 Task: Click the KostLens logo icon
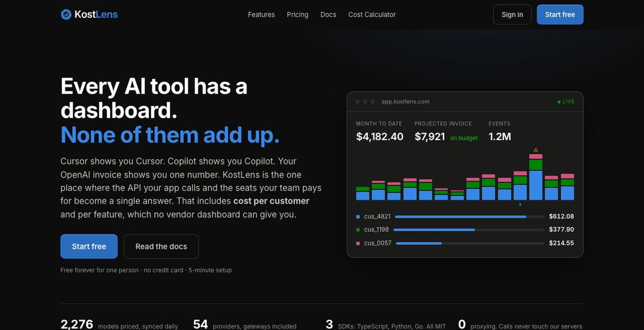point(66,14)
